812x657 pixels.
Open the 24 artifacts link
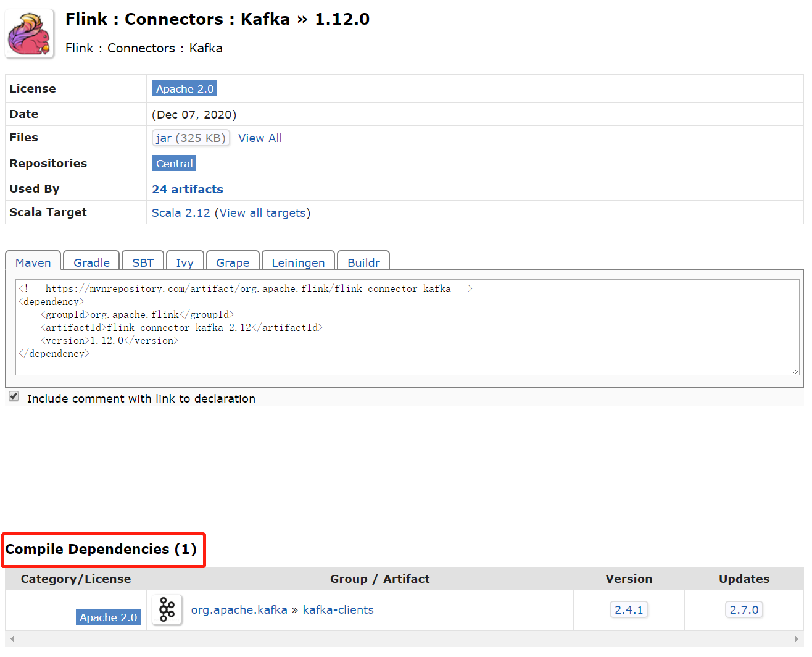point(188,189)
